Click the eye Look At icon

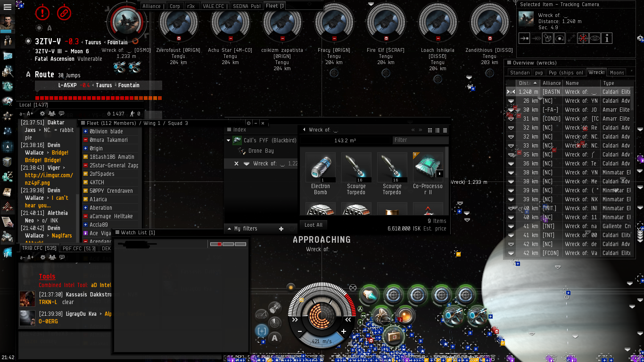tap(595, 38)
